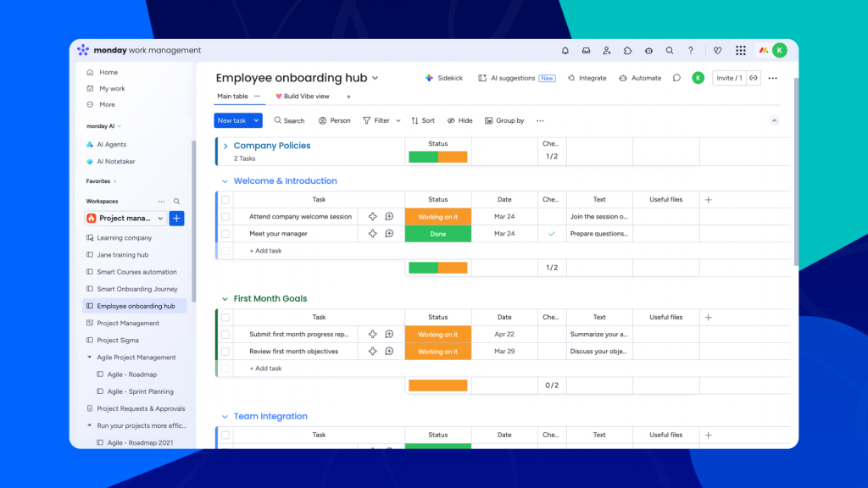Click Add task under Welcome & Introduction
868x488 pixels.
[x=265, y=251]
